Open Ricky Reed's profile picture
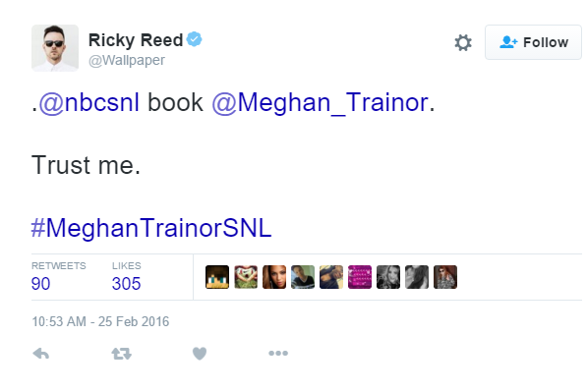 point(55,48)
